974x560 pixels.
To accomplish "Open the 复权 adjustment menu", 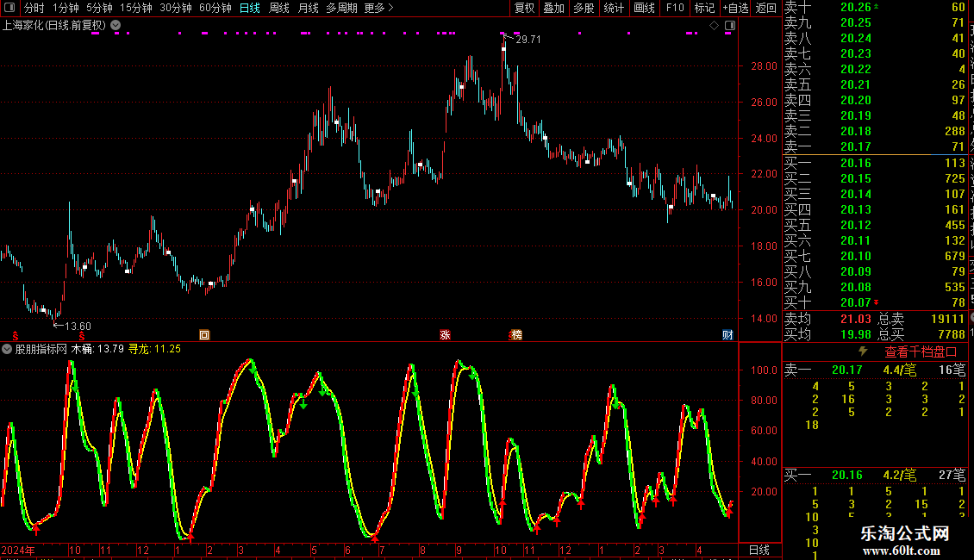I will coord(524,8).
